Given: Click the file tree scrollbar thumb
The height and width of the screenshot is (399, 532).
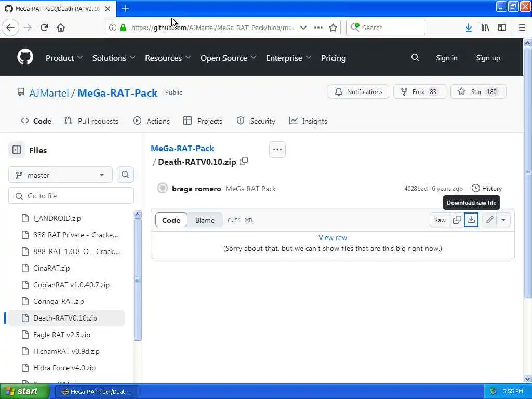Looking at the screenshot, I should pyautogui.click(x=137, y=279).
